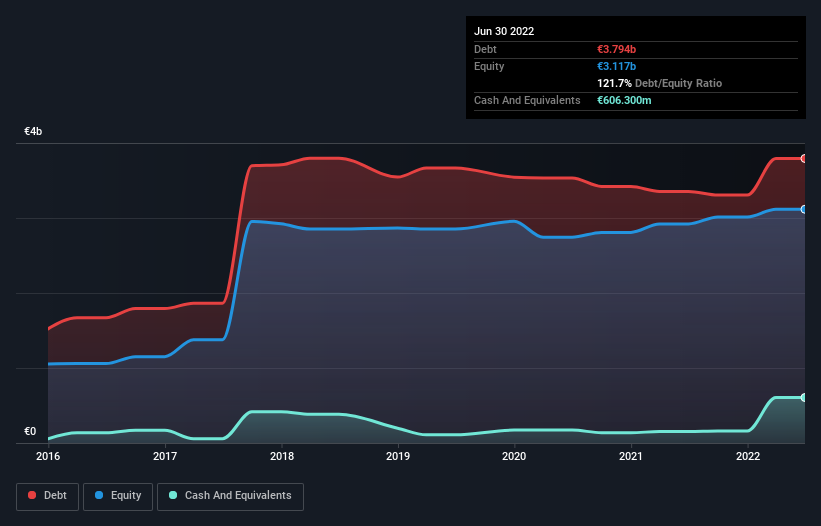The width and height of the screenshot is (821, 526).
Task: Click the 121.7% Debt/Equity Ratio text
Action: point(659,83)
